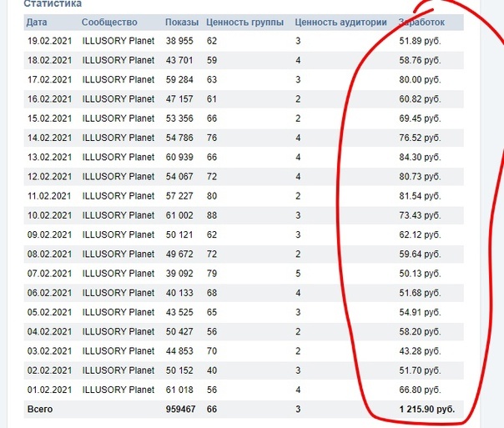Click the impressions value 61 018

coord(179,390)
